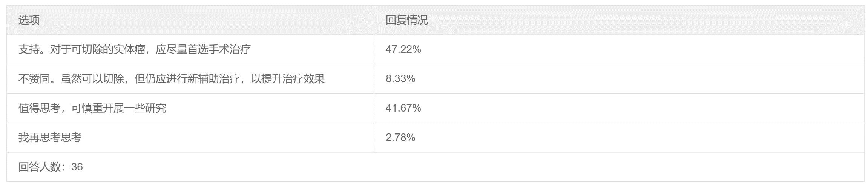Select the 值得思考 option text
This screenshot has height=184, width=868.
tap(92, 108)
